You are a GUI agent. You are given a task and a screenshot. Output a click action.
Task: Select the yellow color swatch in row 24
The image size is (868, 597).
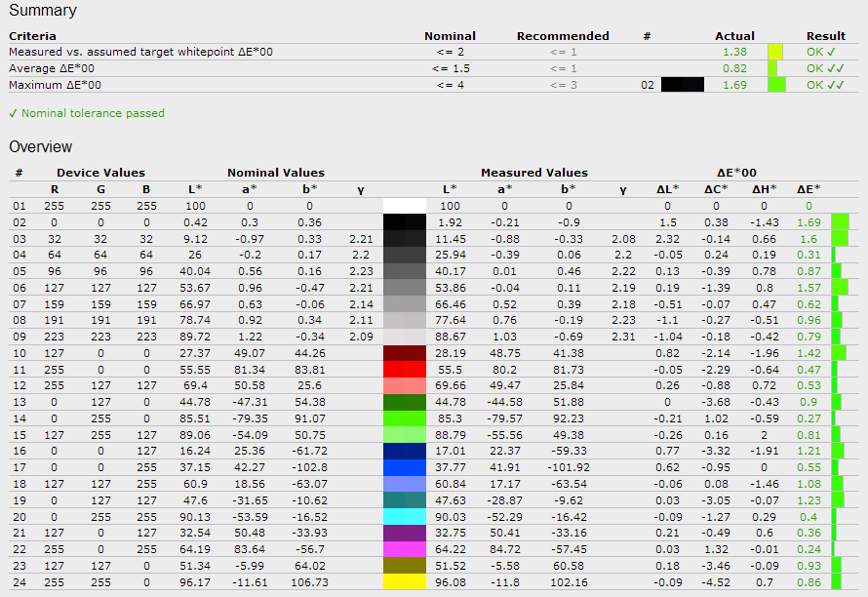pos(405,584)
